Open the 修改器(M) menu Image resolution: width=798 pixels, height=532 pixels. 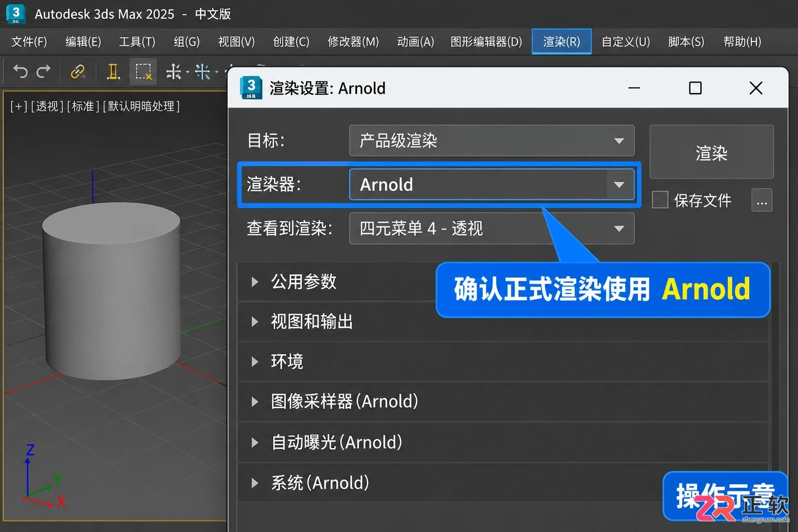(x=353, y=42)
